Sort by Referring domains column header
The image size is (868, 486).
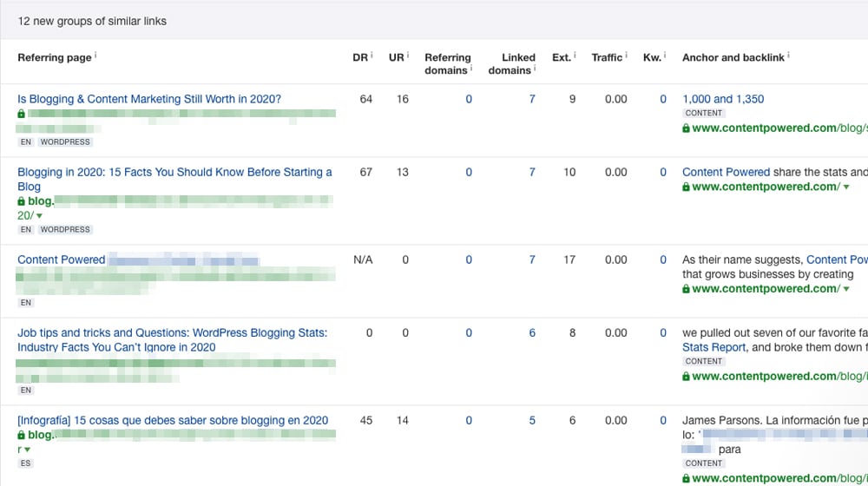[447, 63]
